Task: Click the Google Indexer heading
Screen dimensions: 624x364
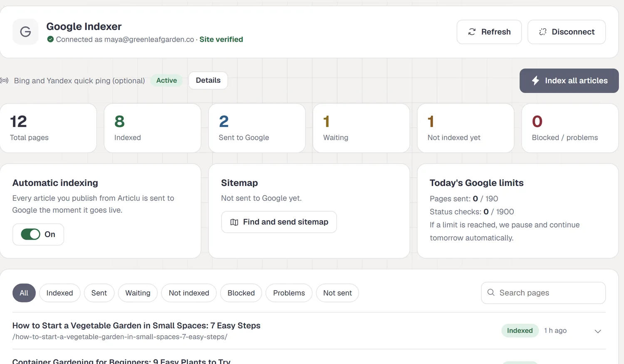Action: (x=84, y=27)
